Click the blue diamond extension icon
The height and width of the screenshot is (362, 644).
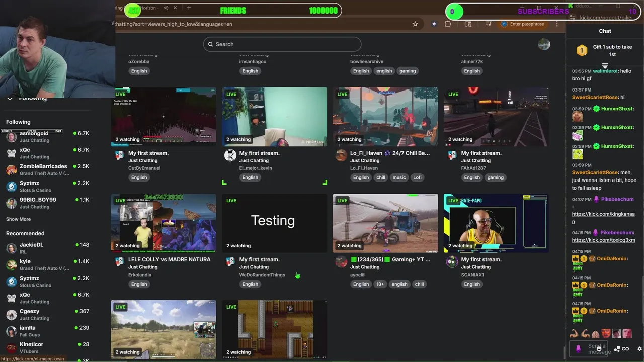(x=434, y=24)
